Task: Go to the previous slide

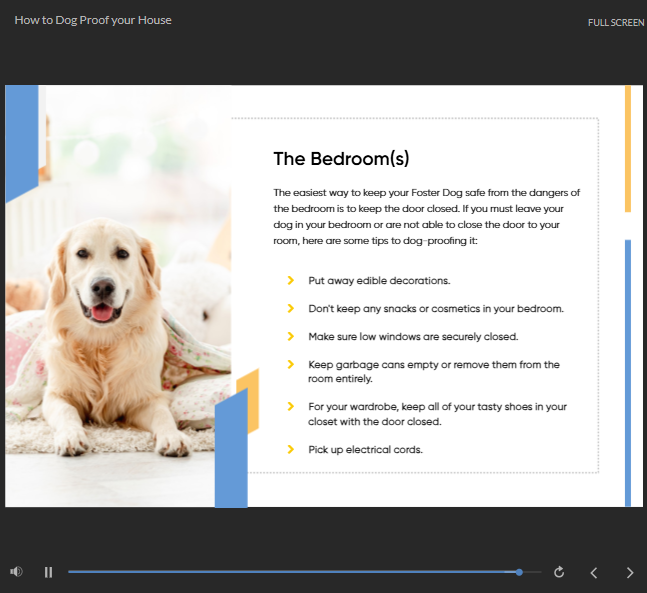Action: (x=594, y=572)
